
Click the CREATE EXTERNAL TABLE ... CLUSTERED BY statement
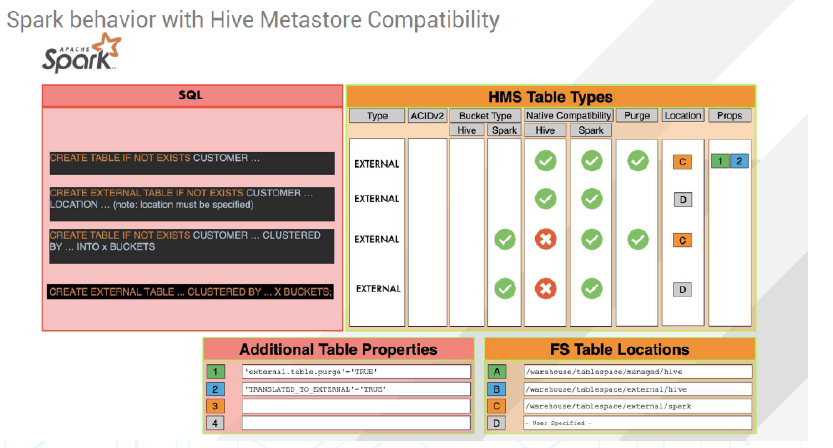coord(191,291)
